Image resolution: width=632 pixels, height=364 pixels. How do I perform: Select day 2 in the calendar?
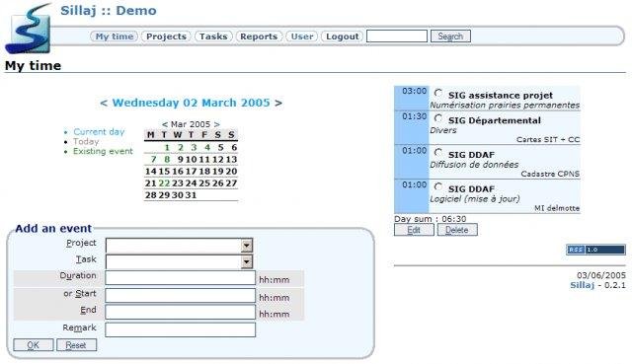tap(181, 147)
